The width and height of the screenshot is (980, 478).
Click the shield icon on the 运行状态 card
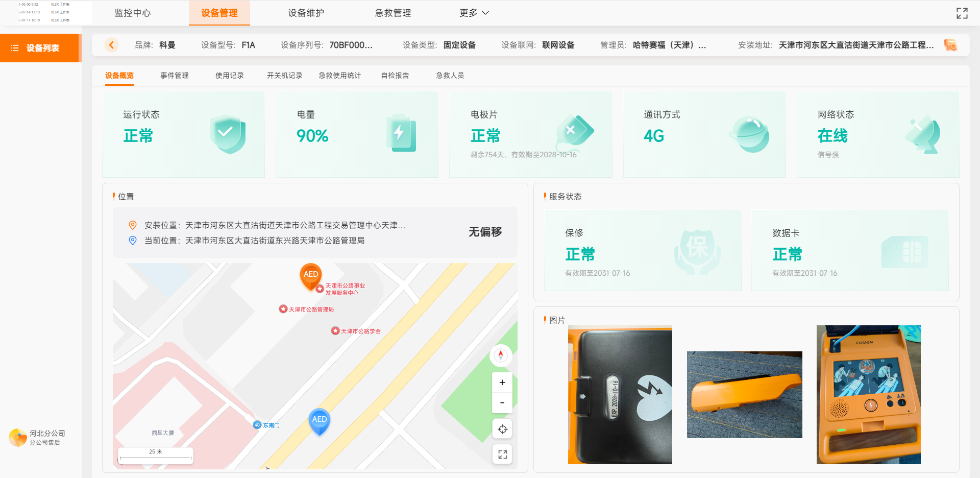[x=228, y=134]
